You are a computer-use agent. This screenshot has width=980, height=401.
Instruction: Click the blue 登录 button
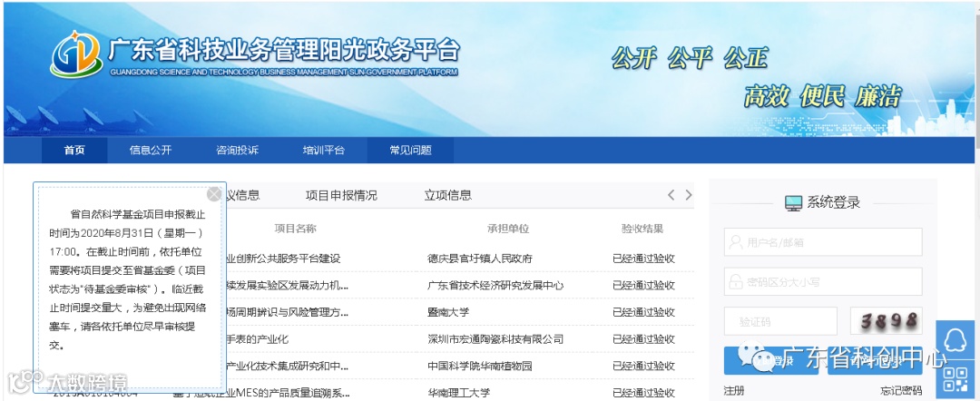[x=770, y=360]
